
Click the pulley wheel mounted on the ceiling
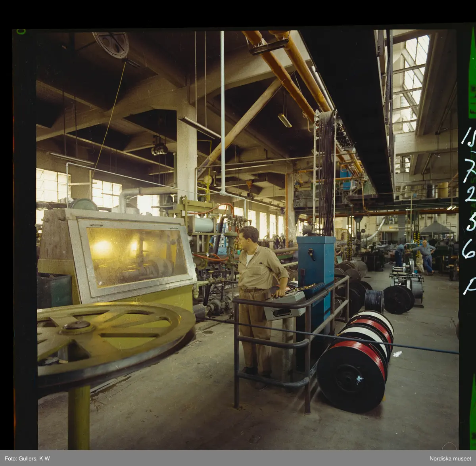112,44
